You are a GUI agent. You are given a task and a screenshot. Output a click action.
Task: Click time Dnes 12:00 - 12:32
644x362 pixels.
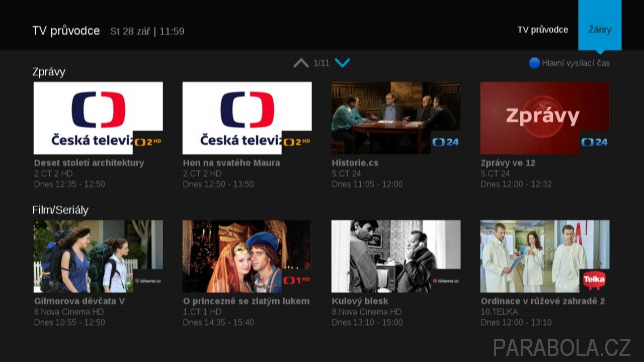point(516,184)
